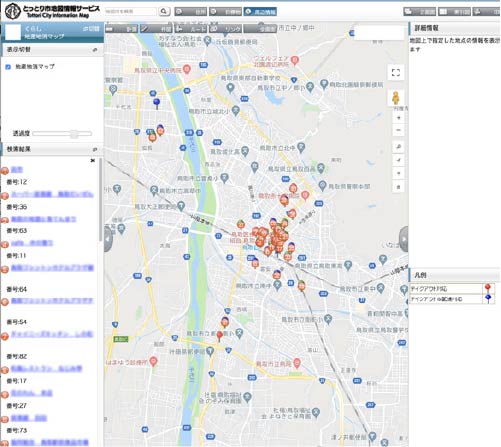The image size is (501, 447).
Task: Open the result link above 番号:82
Action: [x=52, y=334]
